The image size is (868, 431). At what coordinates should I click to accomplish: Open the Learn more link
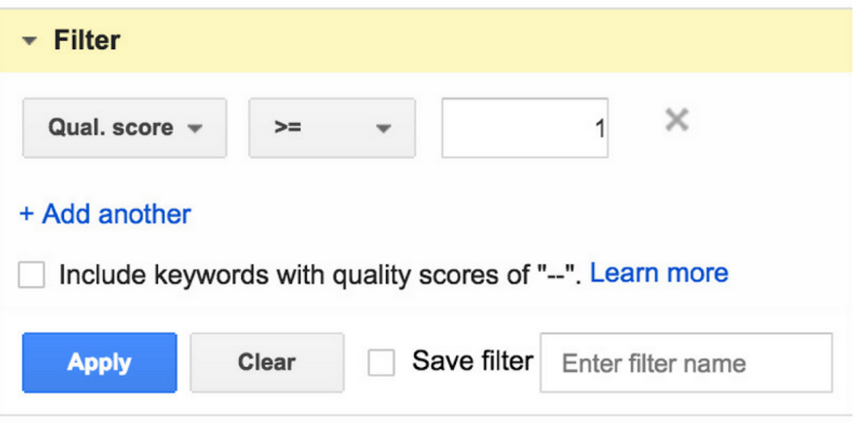click(x=659, y=274)
